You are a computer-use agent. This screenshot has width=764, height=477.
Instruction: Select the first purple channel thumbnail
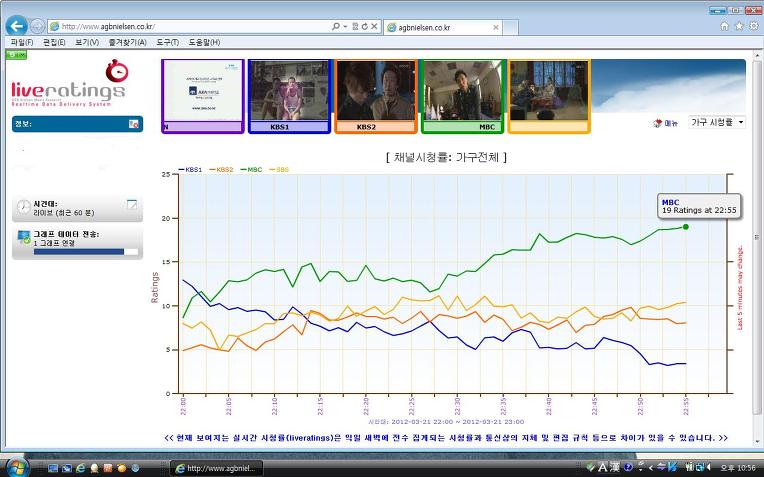coord(203,96)
